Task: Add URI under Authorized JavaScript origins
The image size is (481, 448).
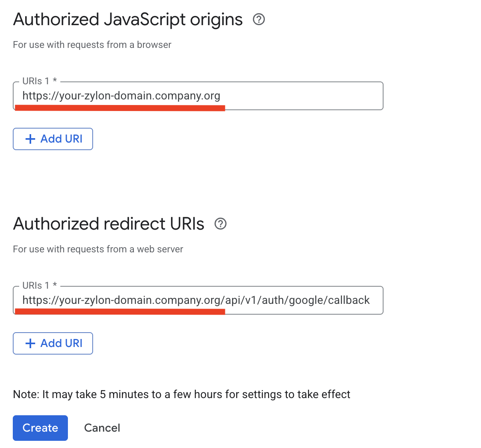Action: click(53, 139)
